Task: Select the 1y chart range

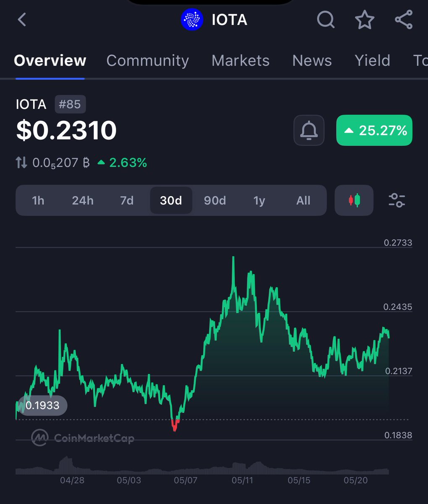Action: [259, 200]
